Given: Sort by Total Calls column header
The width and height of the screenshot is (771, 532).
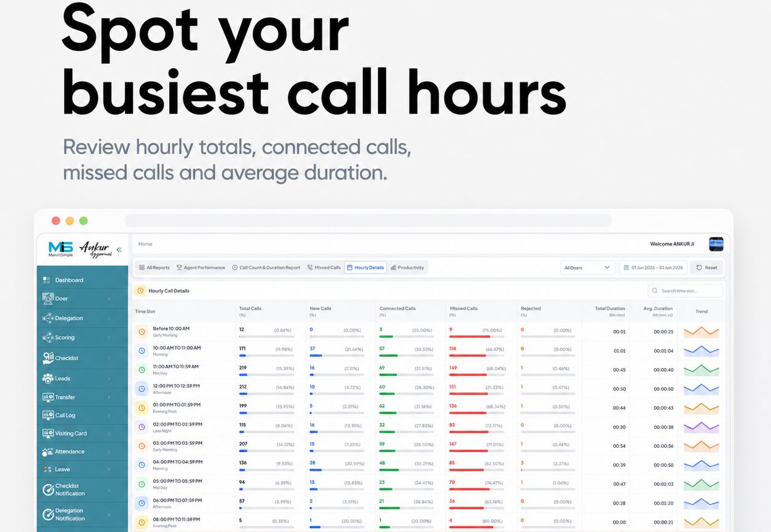Looking at the screenshot, I should coord(250,308).
